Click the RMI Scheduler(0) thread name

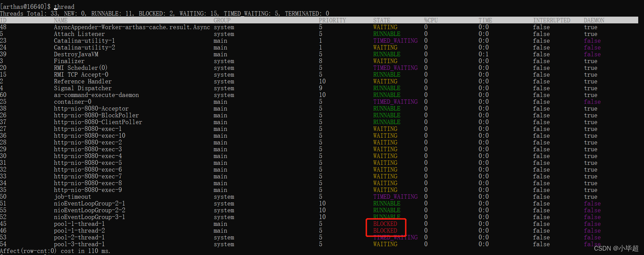pyautogui.click(x=81, y=68)
